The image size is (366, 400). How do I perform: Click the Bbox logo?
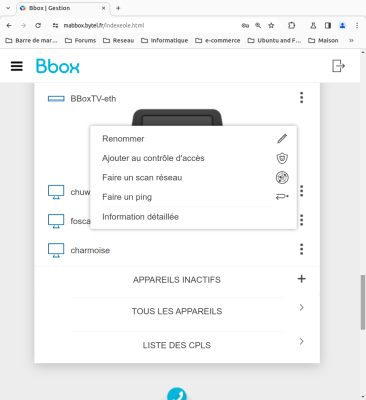click(x=58, y=66)
